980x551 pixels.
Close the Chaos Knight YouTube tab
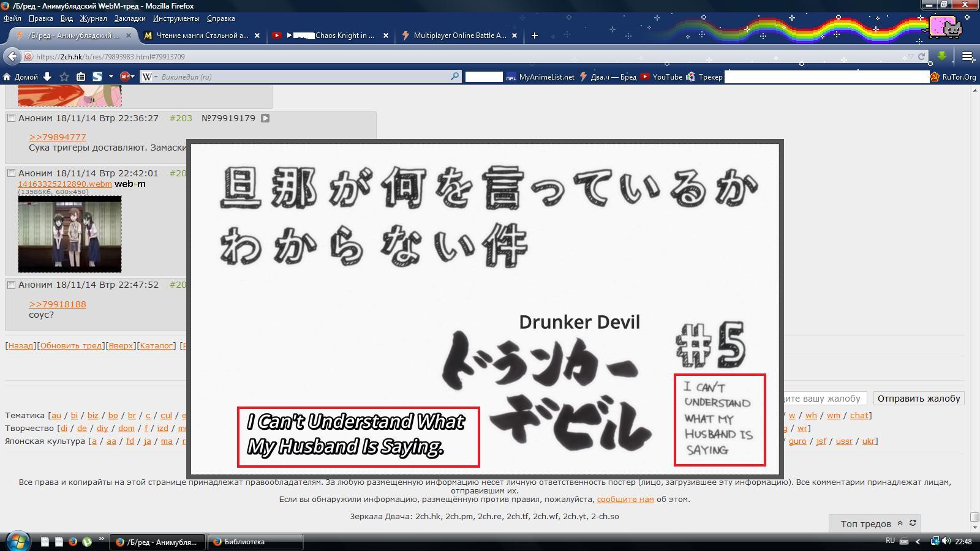pyautogui.click(x=386, y=36)
